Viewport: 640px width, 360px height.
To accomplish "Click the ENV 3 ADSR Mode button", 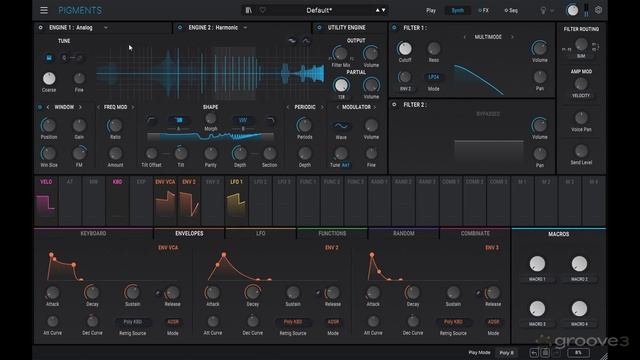I will (493, 322).
